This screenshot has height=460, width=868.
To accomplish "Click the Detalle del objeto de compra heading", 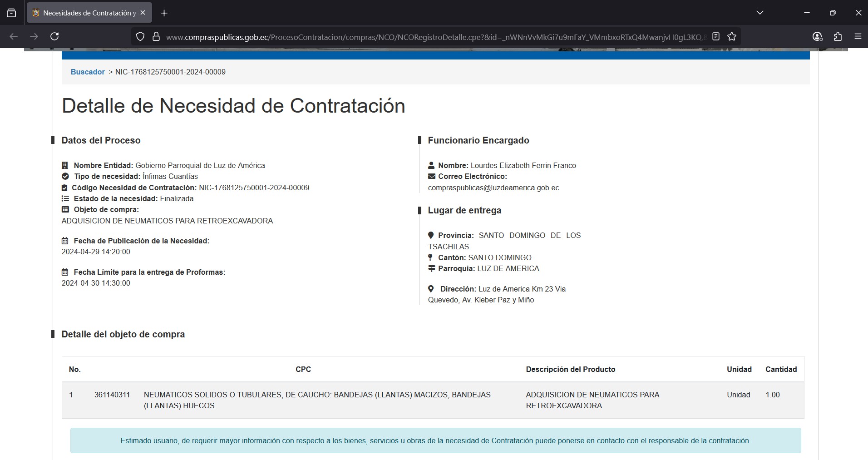I will click(123, 334).
